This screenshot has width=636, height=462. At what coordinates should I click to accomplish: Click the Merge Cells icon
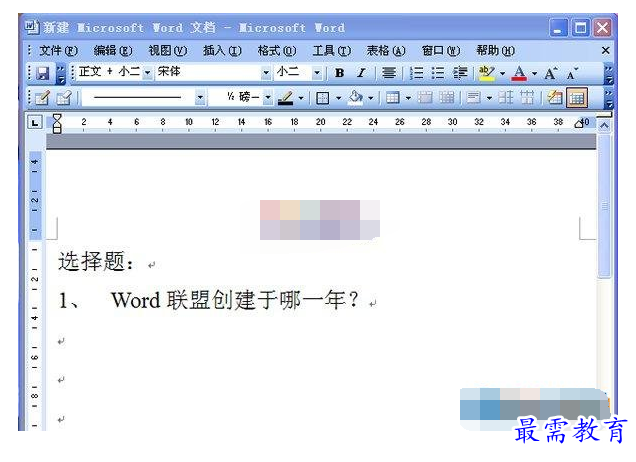(x=425, y=98)
